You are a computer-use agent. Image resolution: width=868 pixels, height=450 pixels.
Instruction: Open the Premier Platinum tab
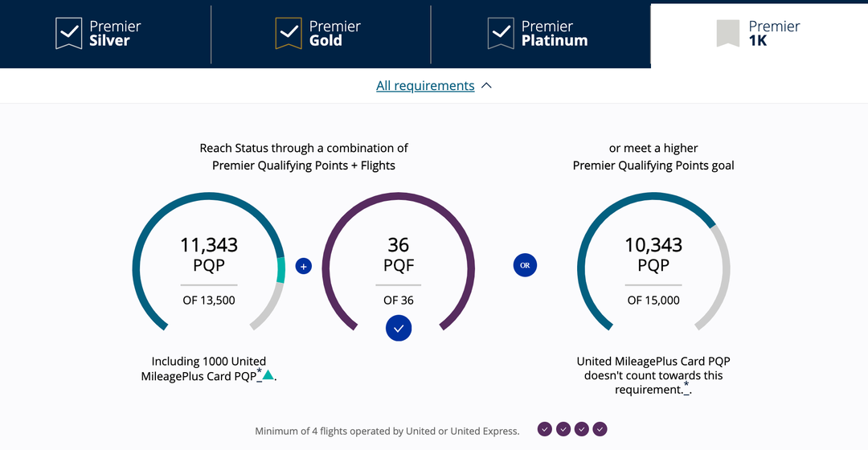[x=554, y=34]
